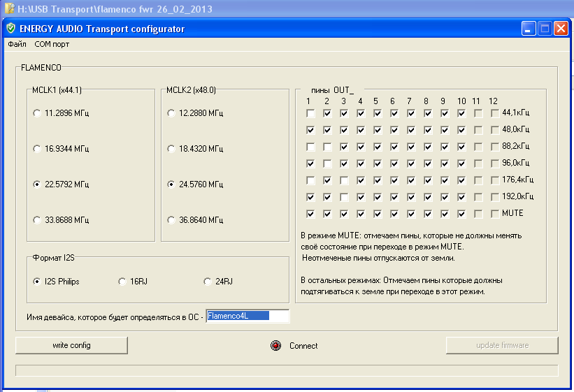Click the пины OUT_ group label

tap(332, 90)
